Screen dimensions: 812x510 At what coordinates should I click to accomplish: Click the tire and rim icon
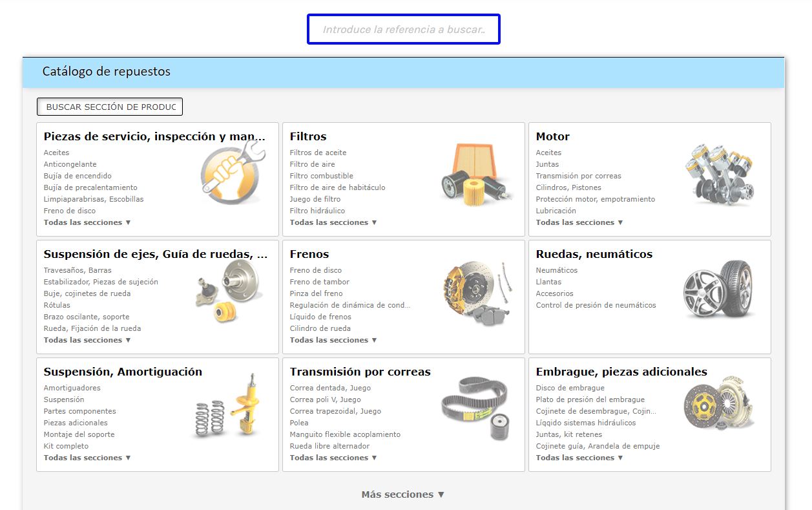click(718, 288)
